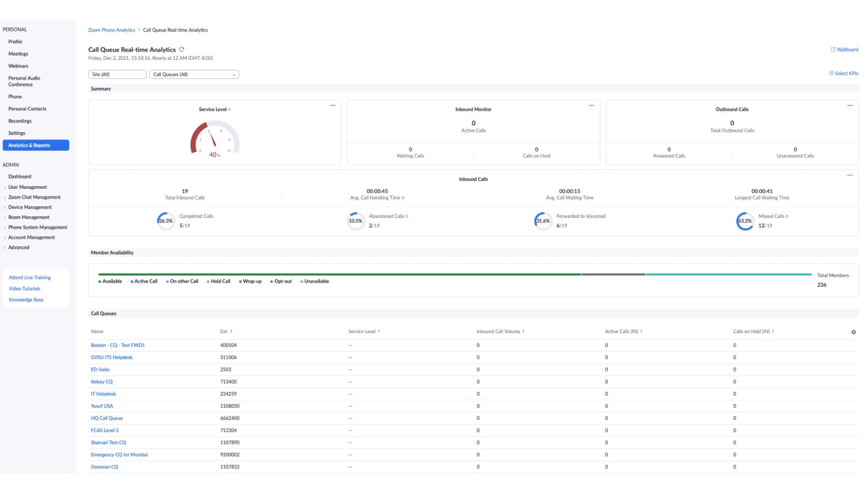Expand Phone System Management in sidebar

pos(37,227)
